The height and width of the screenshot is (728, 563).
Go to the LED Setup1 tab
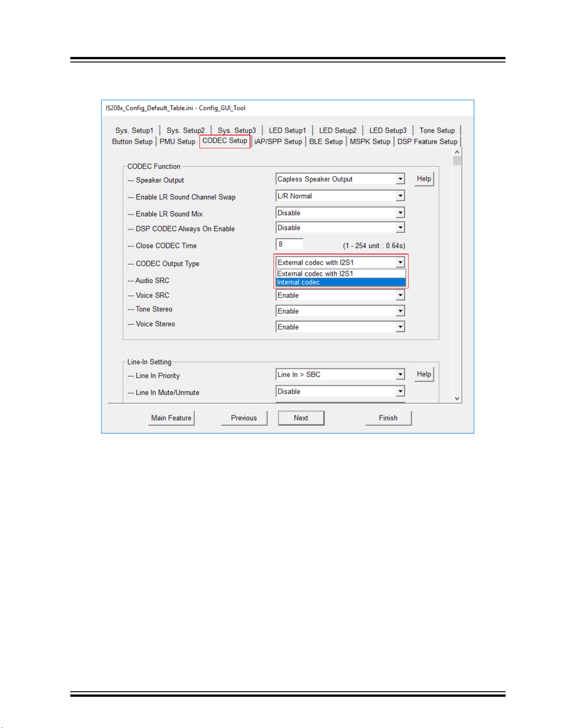pyautogui.click(x=287, y=130)
